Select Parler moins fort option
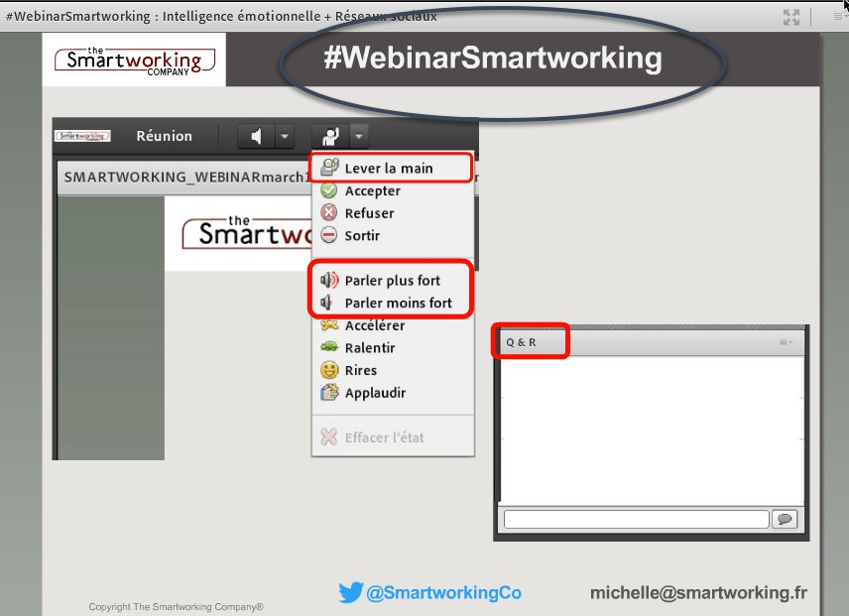Screen dimensions: 849x616 pos(392,303)
